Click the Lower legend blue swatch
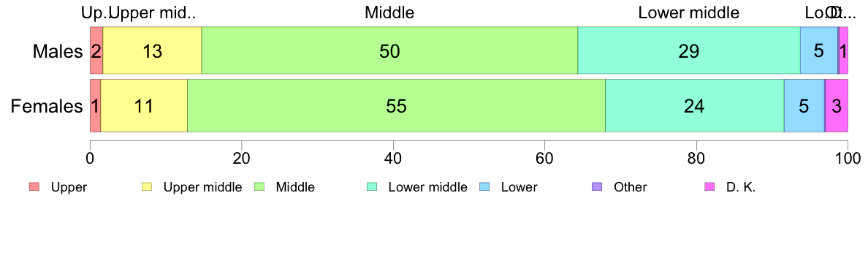 [x=484, y=187]
